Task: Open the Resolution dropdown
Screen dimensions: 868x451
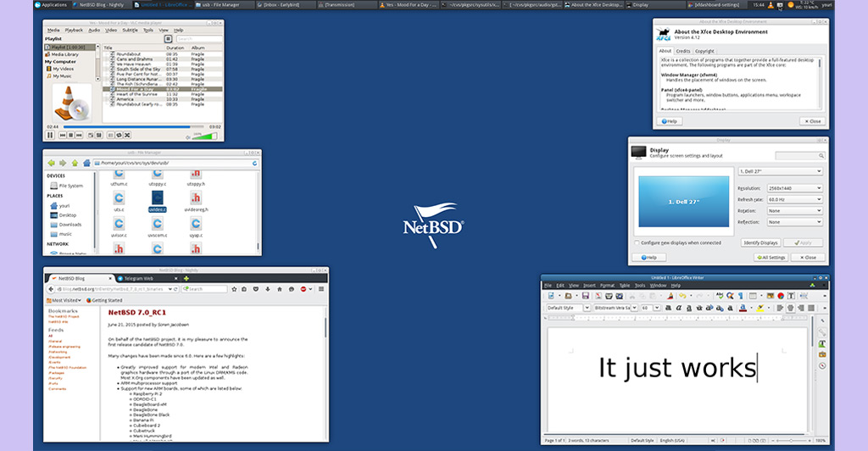Action: [793, 187]
